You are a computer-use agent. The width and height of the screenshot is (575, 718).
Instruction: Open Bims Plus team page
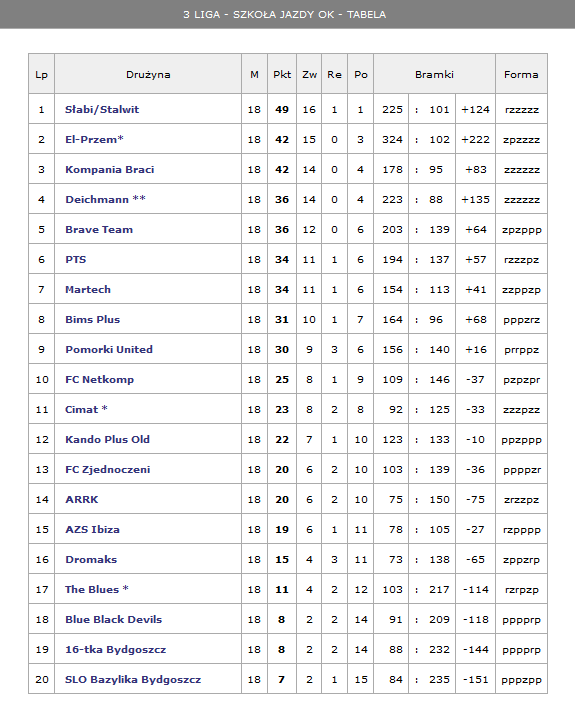pyautogui.click(x=92, y=319)
